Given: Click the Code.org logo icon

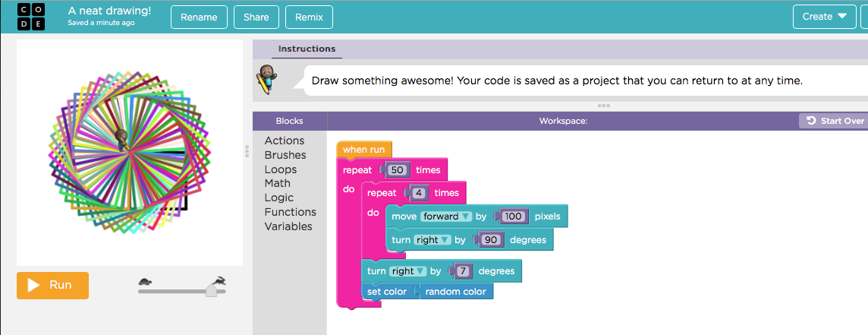Looking at the screenshot, I should [x=30, y=17].
